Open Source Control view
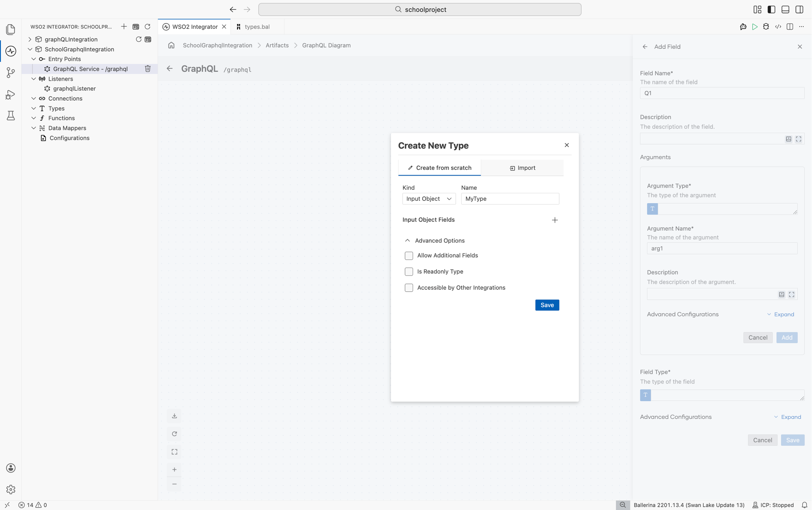This screenshot has height=510, width=812. click(11, 73)
